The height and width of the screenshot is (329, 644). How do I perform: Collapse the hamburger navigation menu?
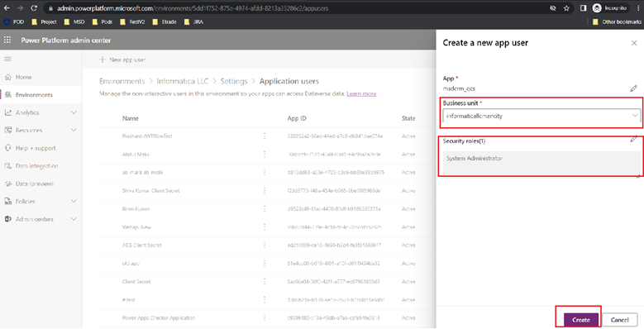(x=7, y=60)
